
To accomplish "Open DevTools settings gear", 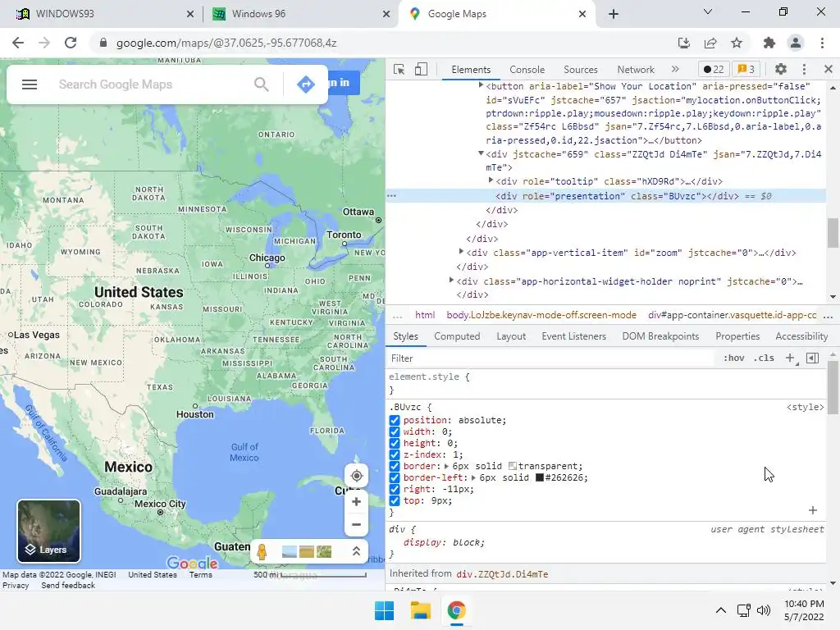I will click(x=781, y=69).
